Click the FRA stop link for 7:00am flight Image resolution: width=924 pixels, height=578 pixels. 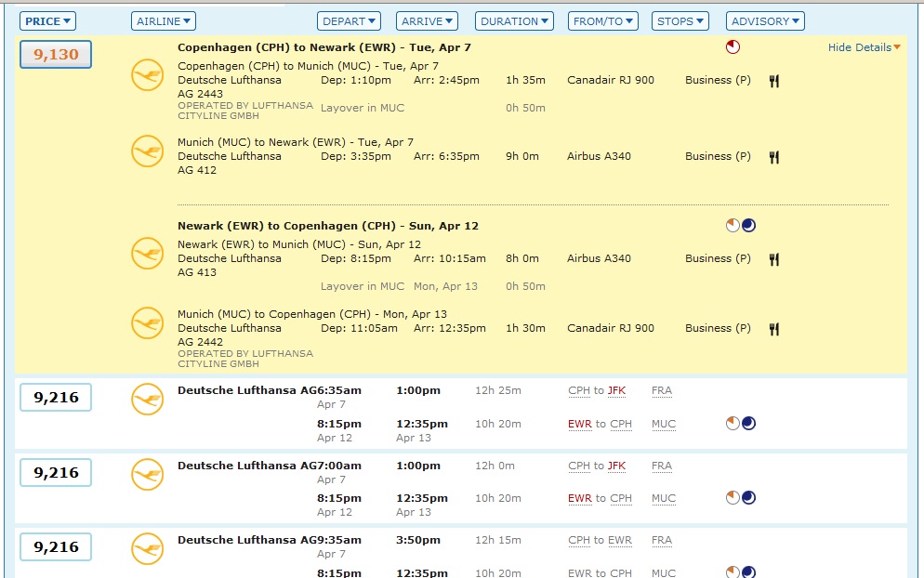662,466
